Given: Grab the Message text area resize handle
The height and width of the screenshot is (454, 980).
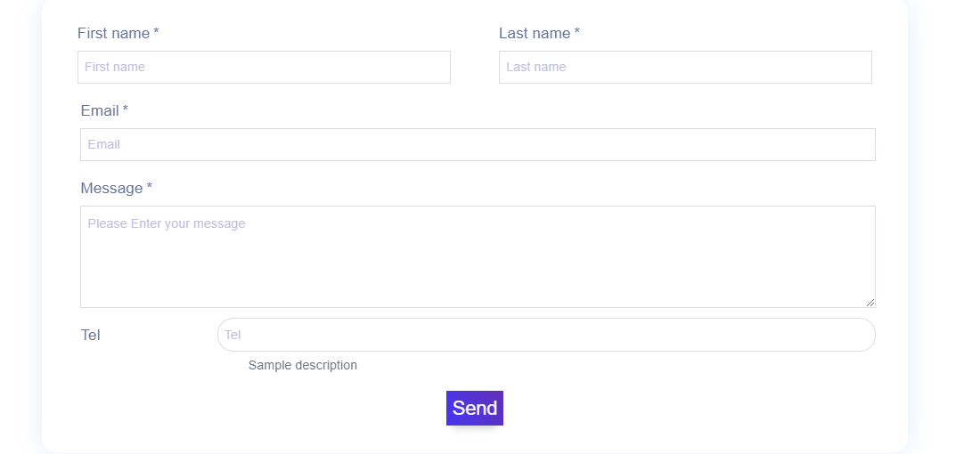Looking at the screenshot, I should click(x=870, y=303).
